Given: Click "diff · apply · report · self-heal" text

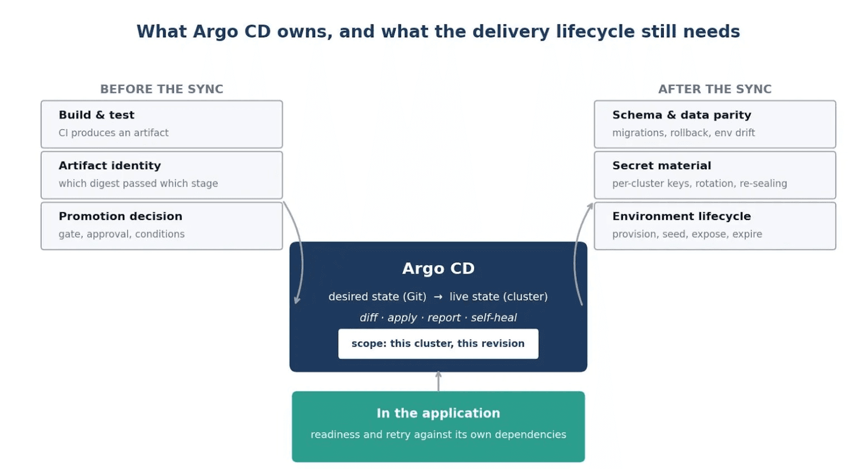Looking at the screenshot, I should coord(438,318).
